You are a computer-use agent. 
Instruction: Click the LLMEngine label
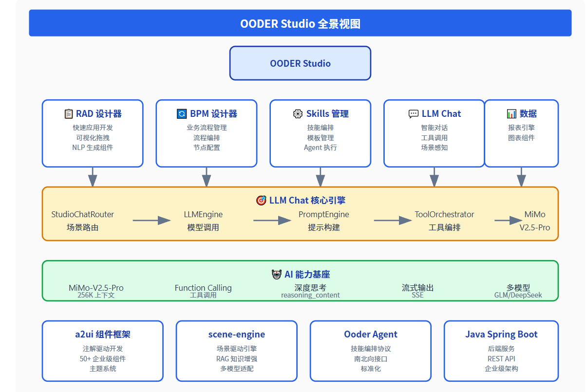tap(203, 214)
